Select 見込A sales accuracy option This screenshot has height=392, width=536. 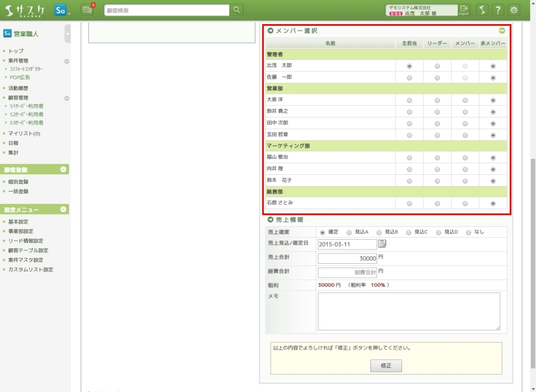pos(349,232)
